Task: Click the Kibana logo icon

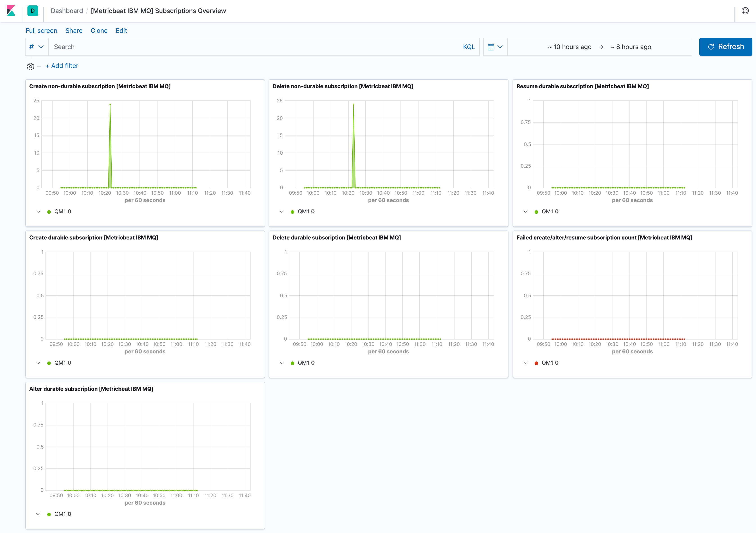Action: [x=11, y=11]
